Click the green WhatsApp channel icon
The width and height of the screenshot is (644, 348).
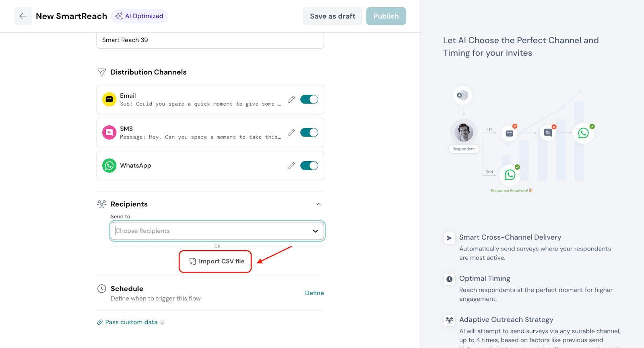[x=109, y=166]
